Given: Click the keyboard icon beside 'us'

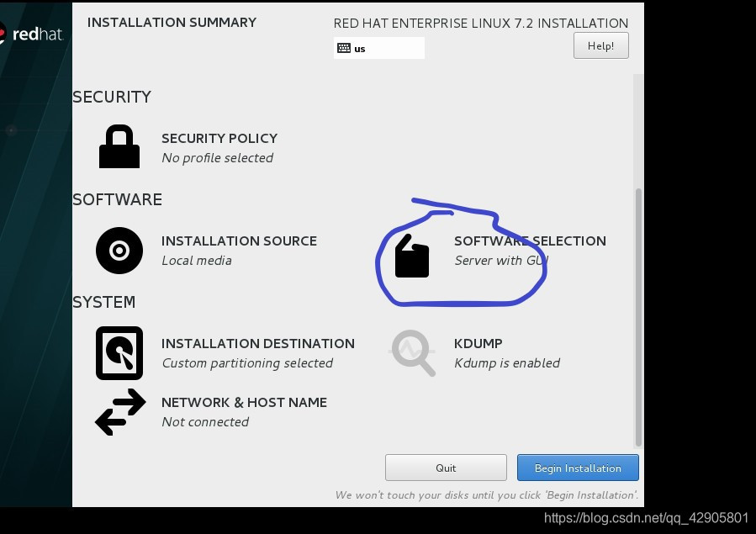Looking at the screenshot, I should pos(344,48).
